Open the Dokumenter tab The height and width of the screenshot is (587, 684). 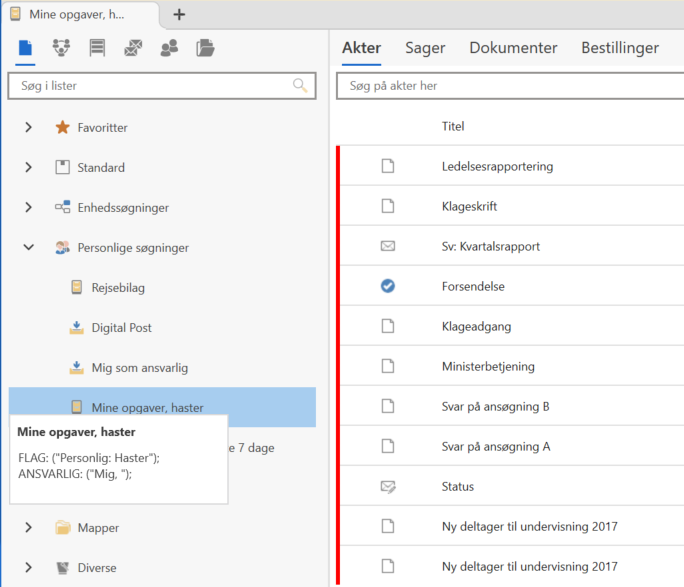click(513, 48)
